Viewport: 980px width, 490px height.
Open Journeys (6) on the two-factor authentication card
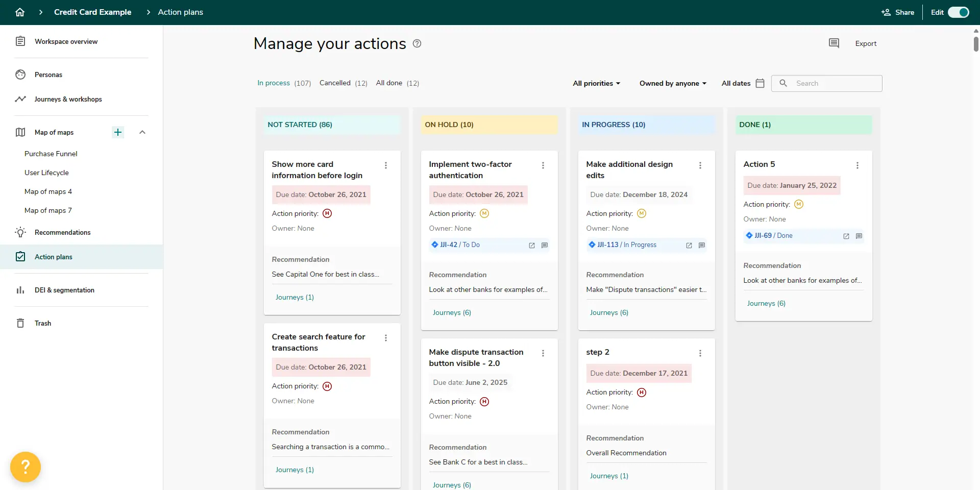451,312
